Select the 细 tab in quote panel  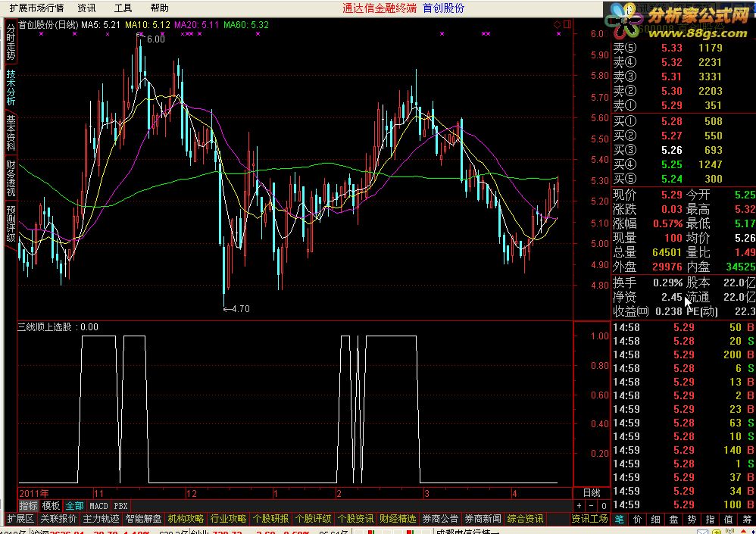[x=655, y=519]
